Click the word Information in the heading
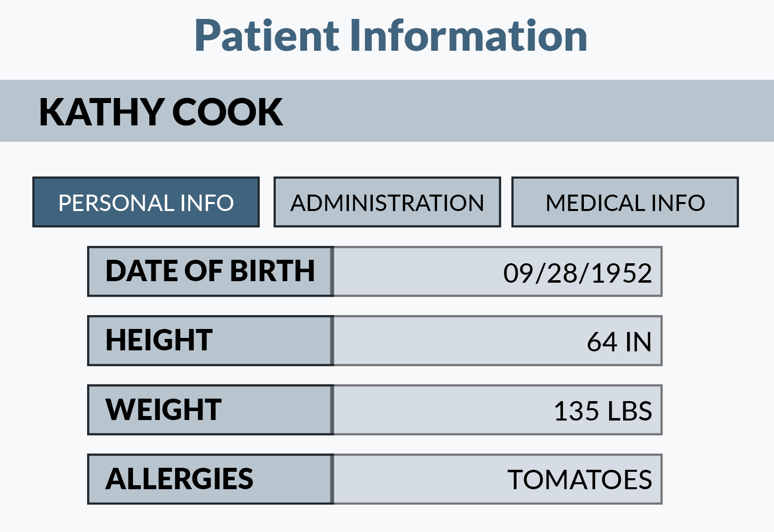774x532 pixels. [x=468, y=36]
